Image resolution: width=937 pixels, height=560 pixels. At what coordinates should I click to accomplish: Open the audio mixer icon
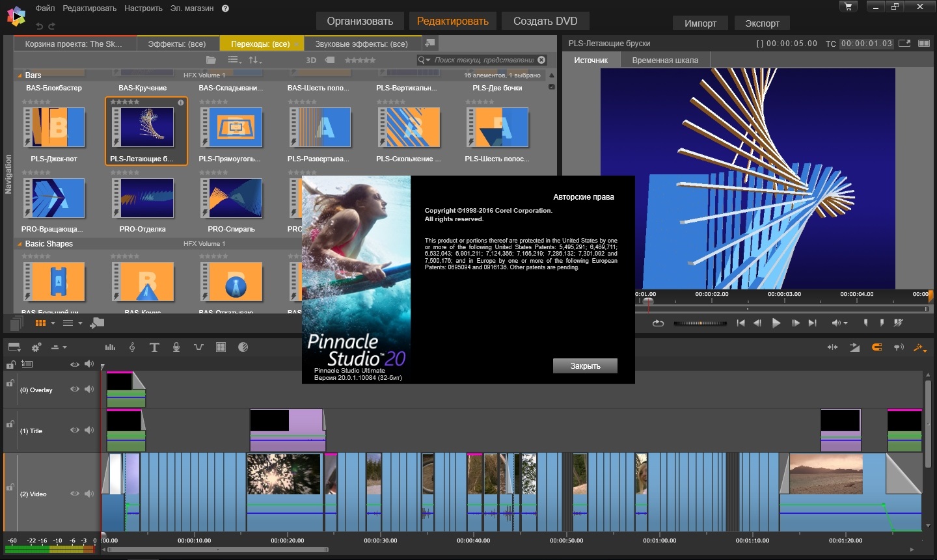pyautogui.click(x=110, y=347)
